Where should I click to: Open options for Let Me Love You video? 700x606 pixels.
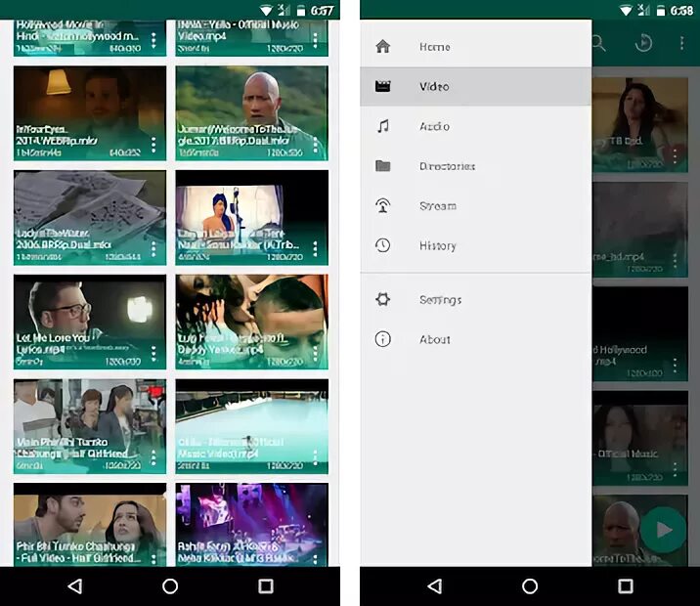coord(153,354)
